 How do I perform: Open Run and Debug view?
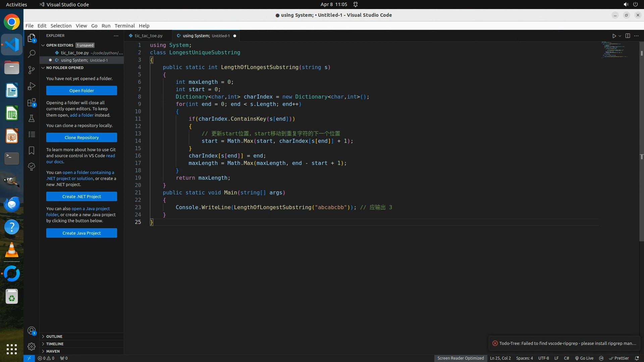click(x=32, y=86)
